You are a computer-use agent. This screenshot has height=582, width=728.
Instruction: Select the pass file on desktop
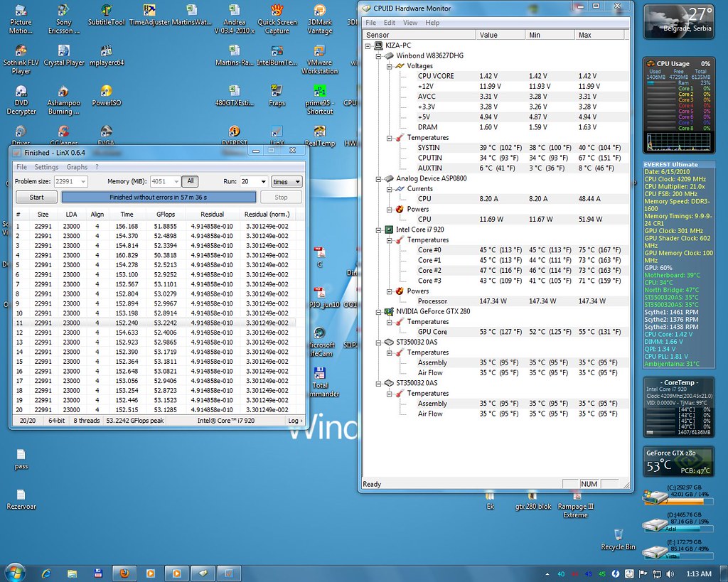(x=21, y=459)
